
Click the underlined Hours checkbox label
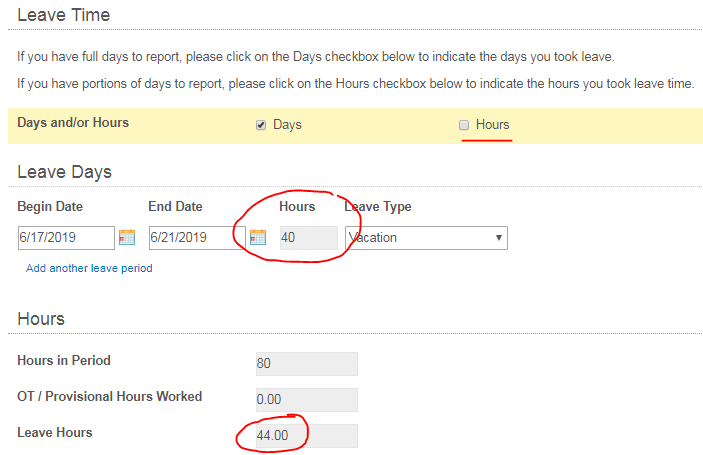coord(492,125)
